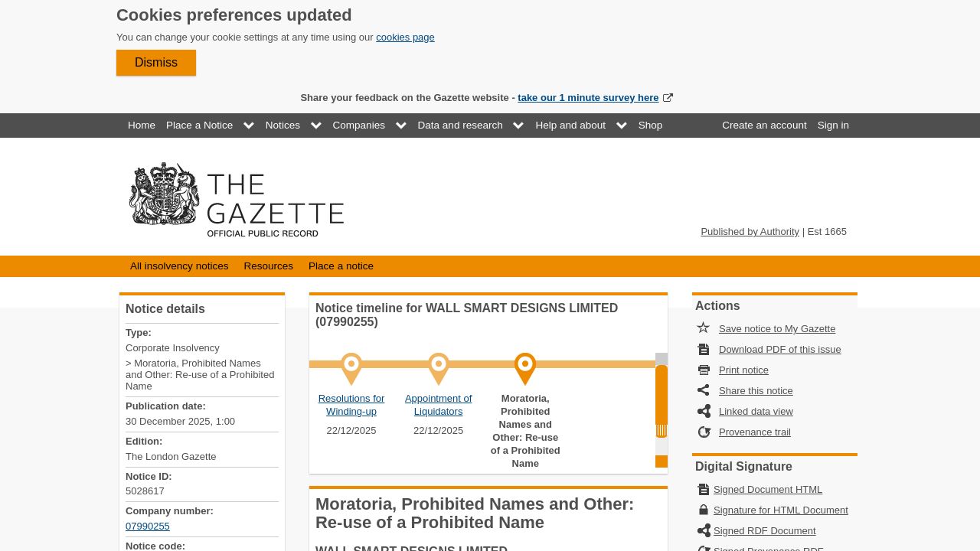Click the PDF document icon under Actions
The width and height of the screenshot is (980, 551).
point(704,349)
